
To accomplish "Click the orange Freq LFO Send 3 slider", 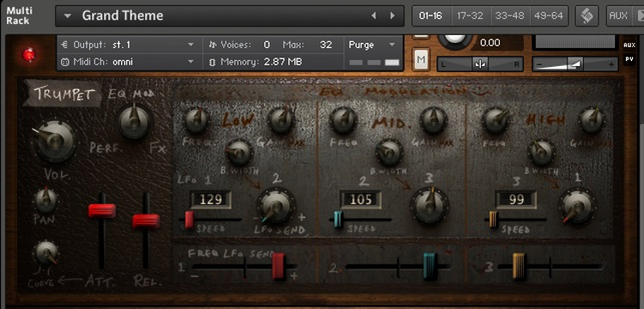I will click(519, 266).
